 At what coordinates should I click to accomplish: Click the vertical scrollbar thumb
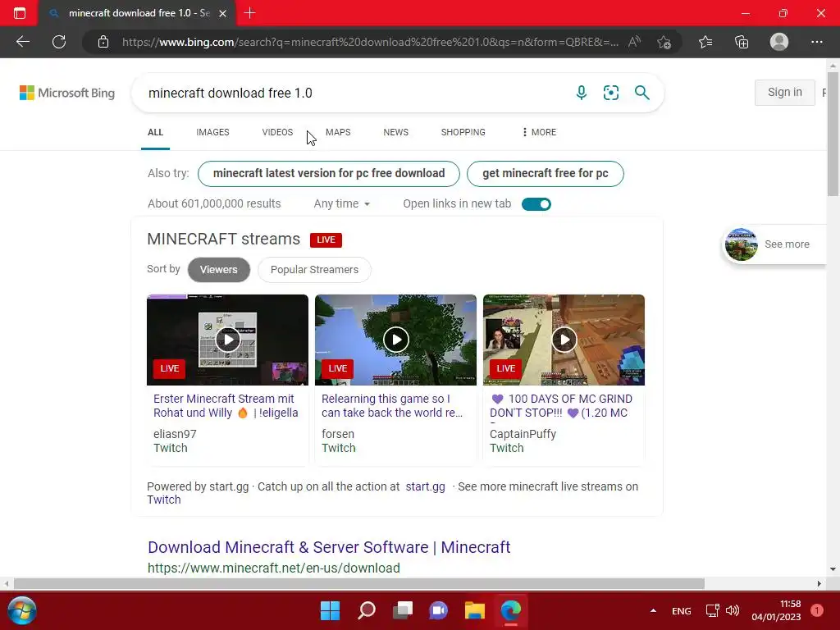(x=833, y=134)
